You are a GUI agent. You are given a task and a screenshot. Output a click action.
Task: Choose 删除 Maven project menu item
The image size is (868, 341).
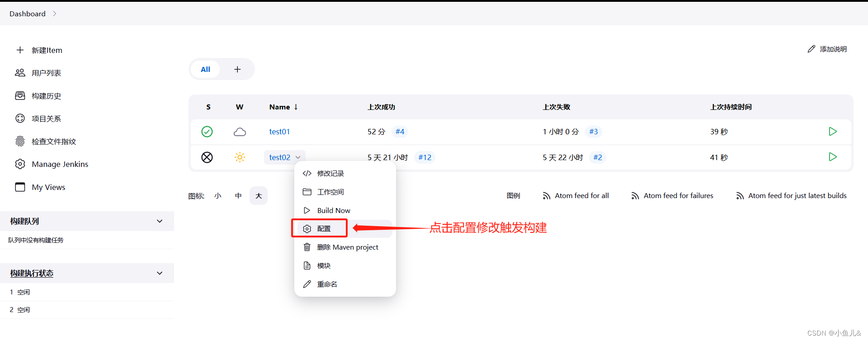coord(345,247)
